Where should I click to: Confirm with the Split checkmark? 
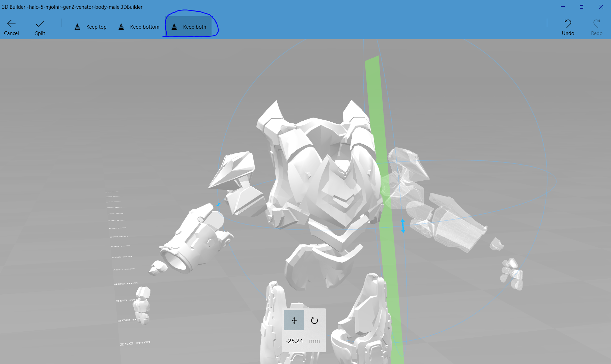40,27
